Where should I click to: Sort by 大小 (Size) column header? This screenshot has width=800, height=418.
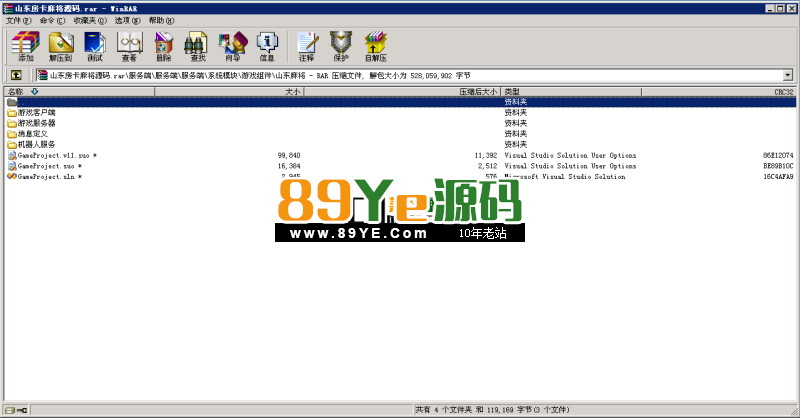(229, 92)
